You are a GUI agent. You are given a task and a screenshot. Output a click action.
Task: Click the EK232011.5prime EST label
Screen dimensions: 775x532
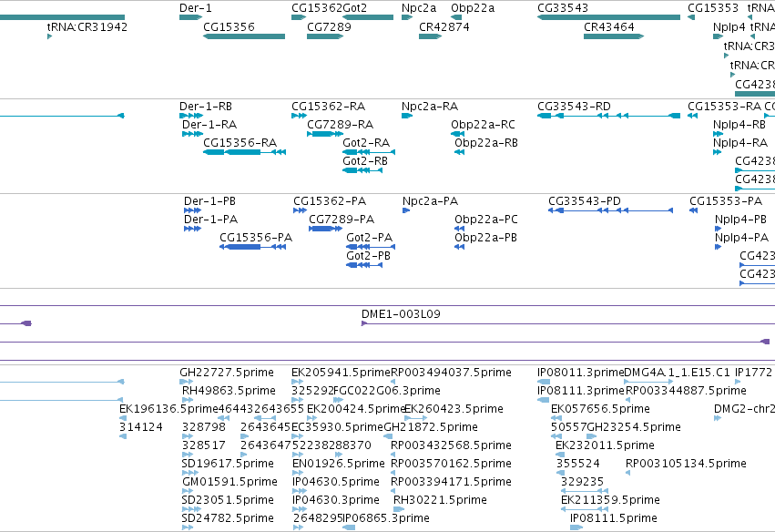(605, 445)
